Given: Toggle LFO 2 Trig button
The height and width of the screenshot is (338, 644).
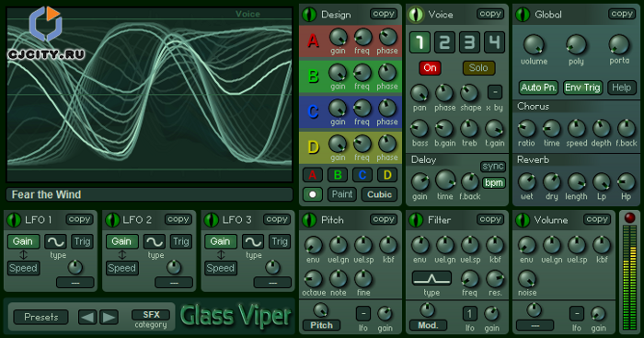Looking at the screenshot, I should coord(180,242).
